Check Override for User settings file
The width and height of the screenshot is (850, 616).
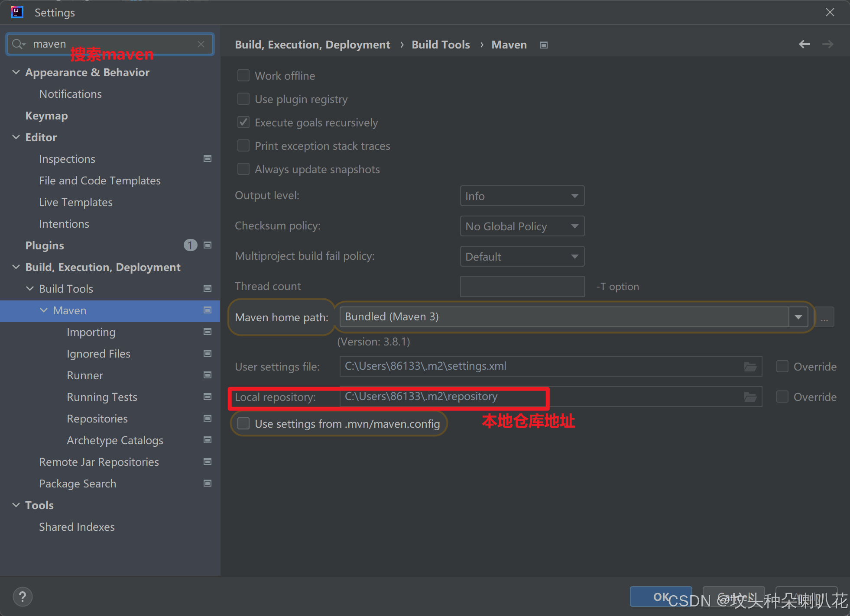782,367
